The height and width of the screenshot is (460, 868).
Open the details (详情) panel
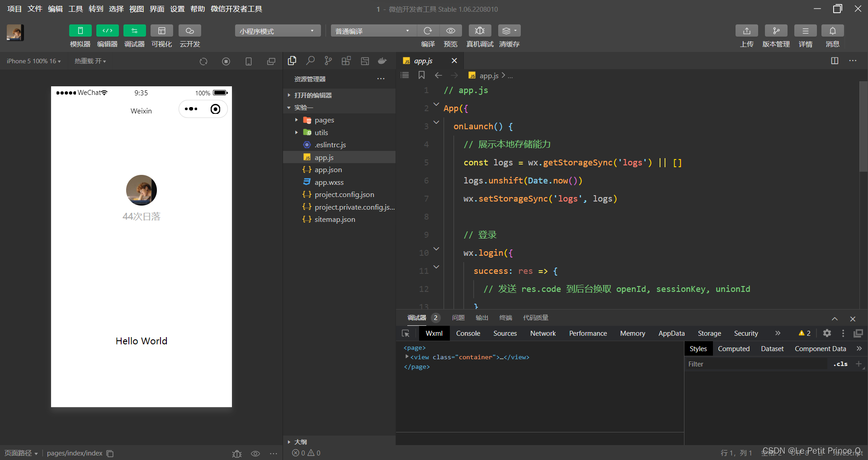[806, 31]
